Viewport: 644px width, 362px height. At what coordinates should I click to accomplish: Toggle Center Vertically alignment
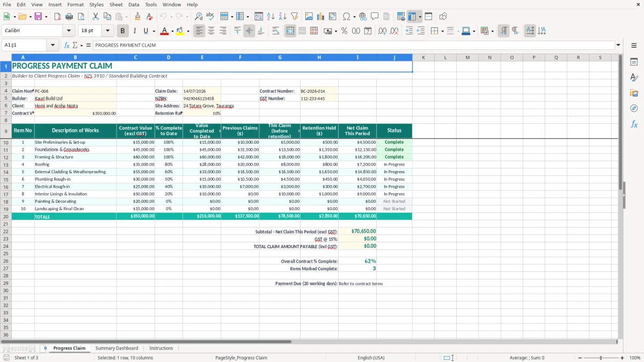tap(249, 31)
